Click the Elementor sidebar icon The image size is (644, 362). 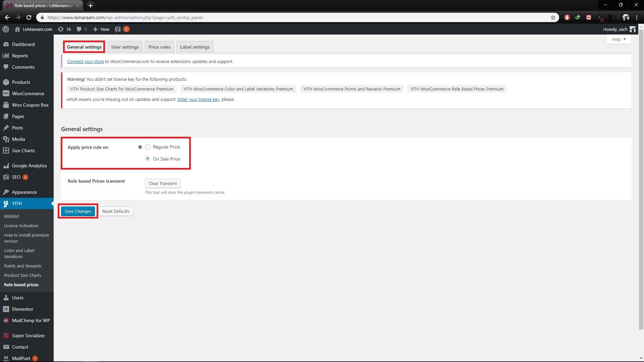click(6, 309)
